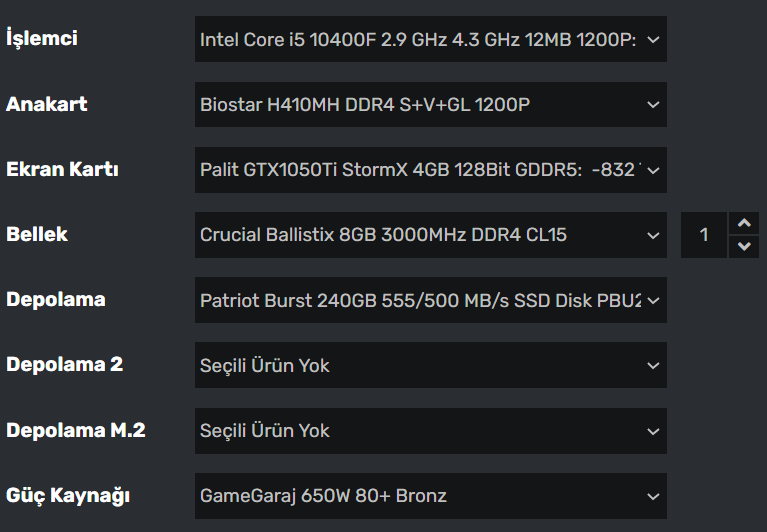
Task: Open the İşlemci processor dropdown
Action: [420, 40]
